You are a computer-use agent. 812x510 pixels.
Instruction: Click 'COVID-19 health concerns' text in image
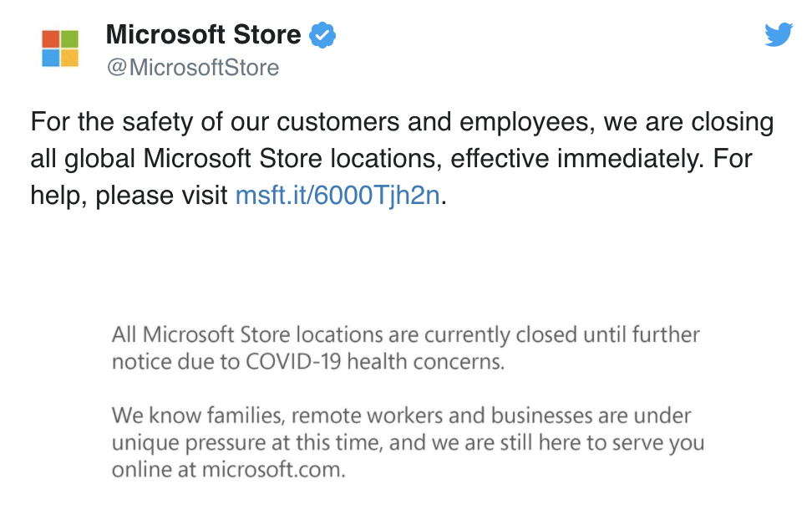click(375, 361)
